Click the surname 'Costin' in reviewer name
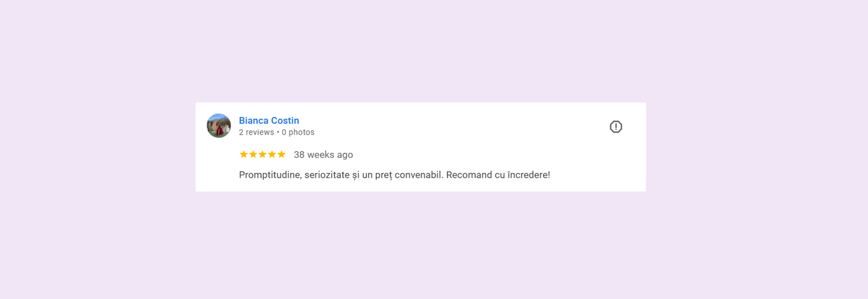The height and width of the screenshot is (299, 868). pos(285,121)
